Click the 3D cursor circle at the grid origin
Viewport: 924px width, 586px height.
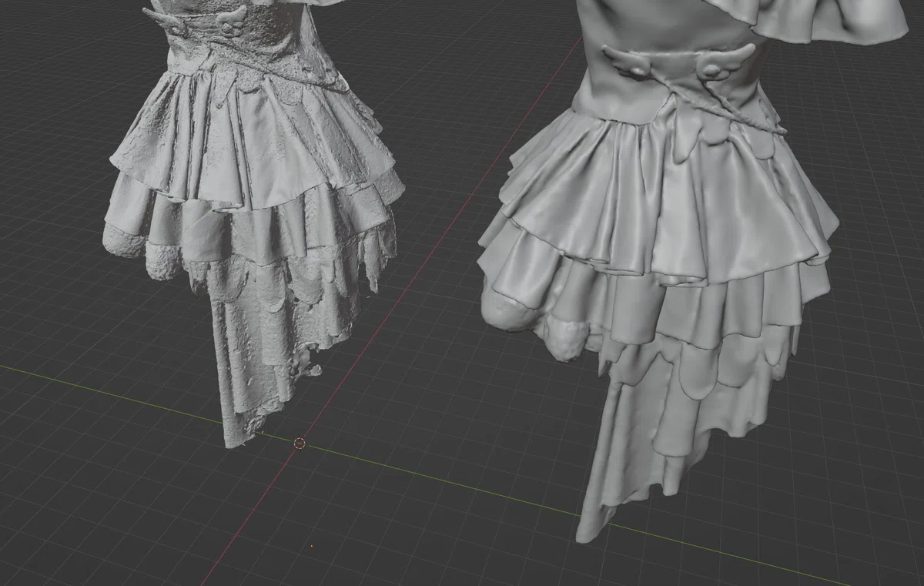coord(300,443)
